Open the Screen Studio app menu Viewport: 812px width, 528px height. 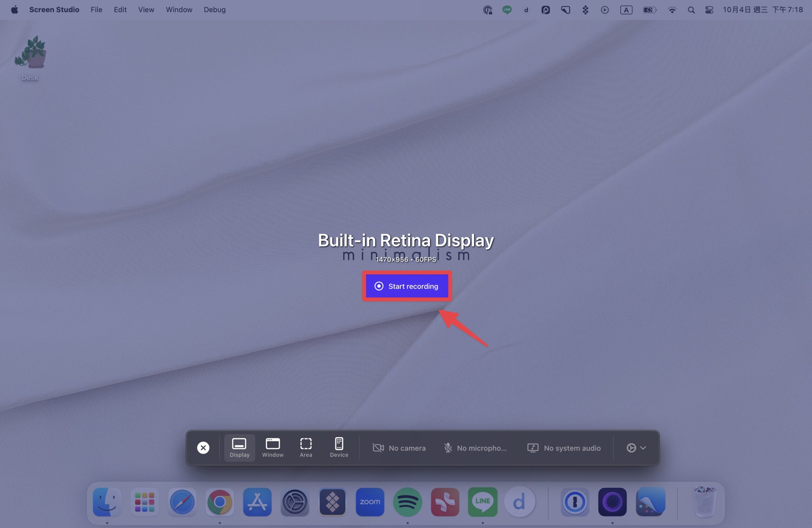(54, 10)
